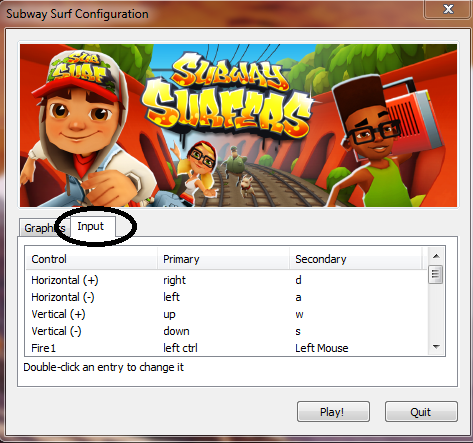
Task: Select the Vertical (+) control entry
Action: (x=58, y=314)
